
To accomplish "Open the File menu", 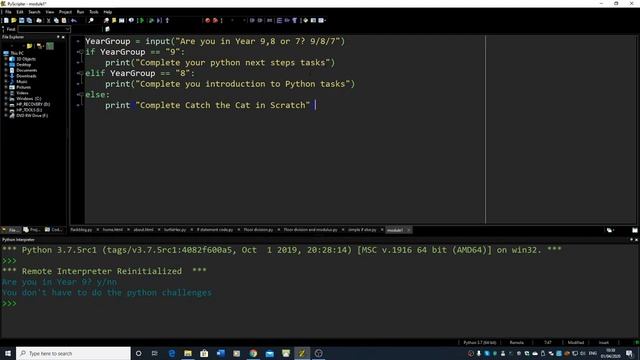I will [x=8, y=12].
